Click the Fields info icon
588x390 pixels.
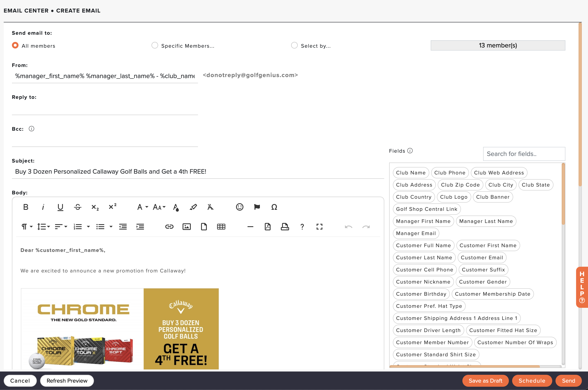(410, 151)
